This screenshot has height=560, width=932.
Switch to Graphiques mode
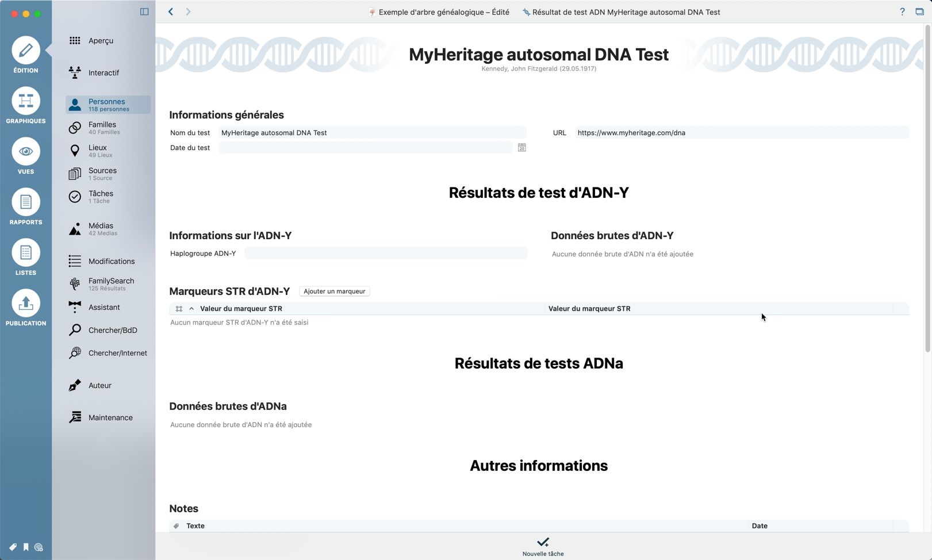[26, 106]
